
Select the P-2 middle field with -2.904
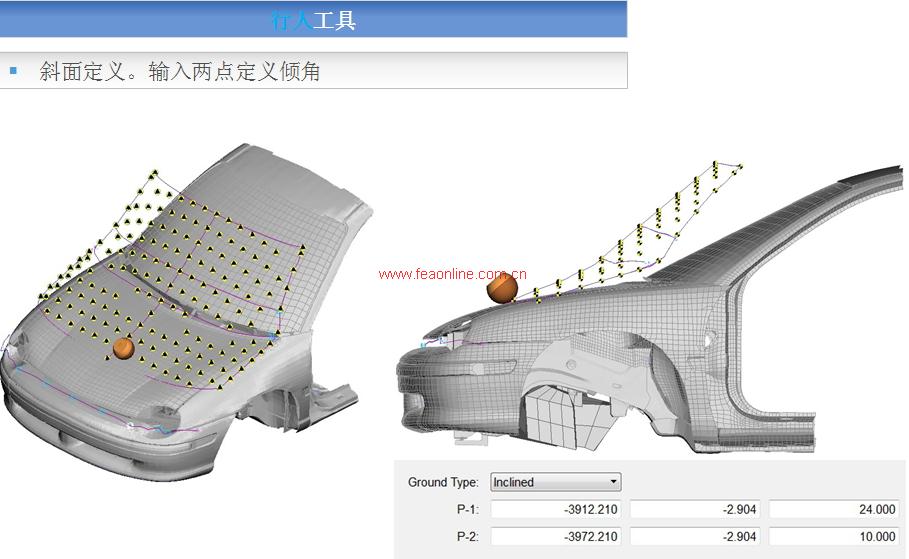(x=694, y=537)
